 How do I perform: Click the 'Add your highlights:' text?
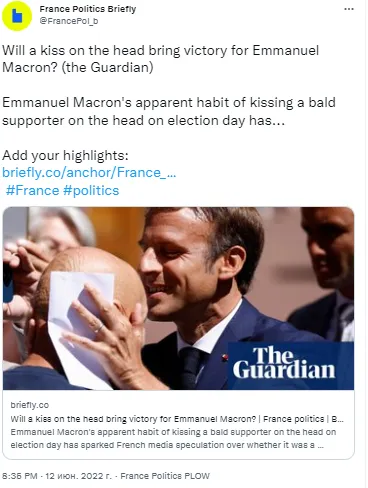click(x=65, y=155)
